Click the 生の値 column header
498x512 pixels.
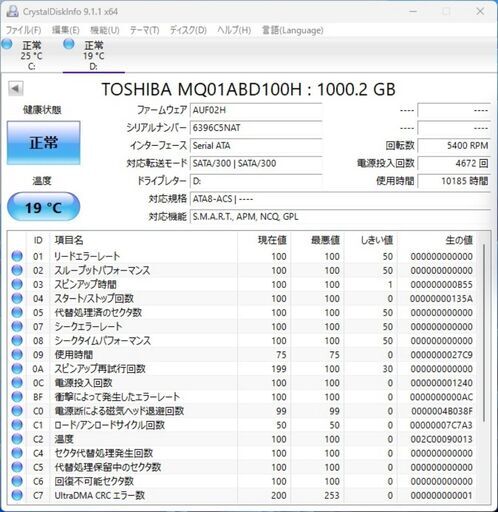pyautogui.click(x=459, y=240)
